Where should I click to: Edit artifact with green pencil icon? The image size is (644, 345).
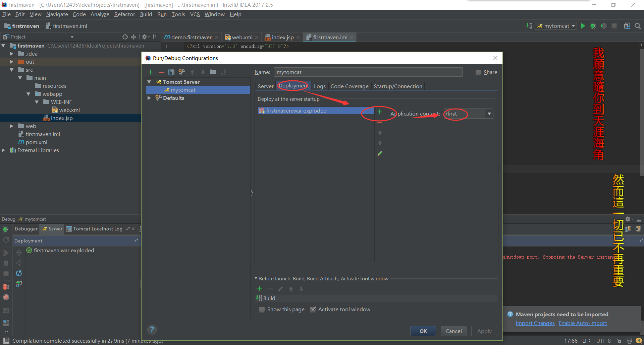[x=380, y=153]
